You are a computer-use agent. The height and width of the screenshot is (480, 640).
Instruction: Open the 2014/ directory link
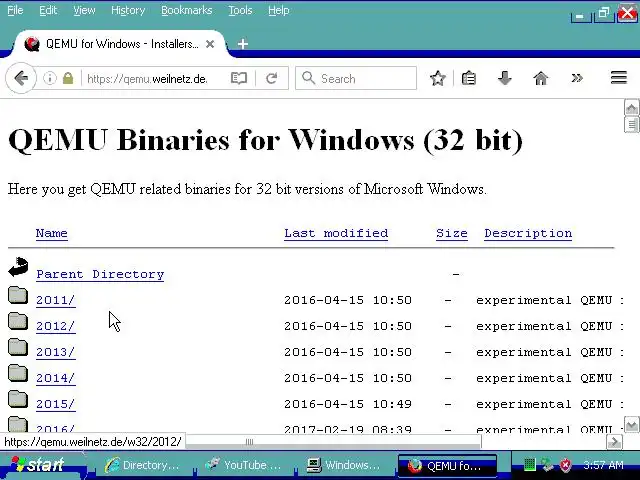(x=56, y=378)
